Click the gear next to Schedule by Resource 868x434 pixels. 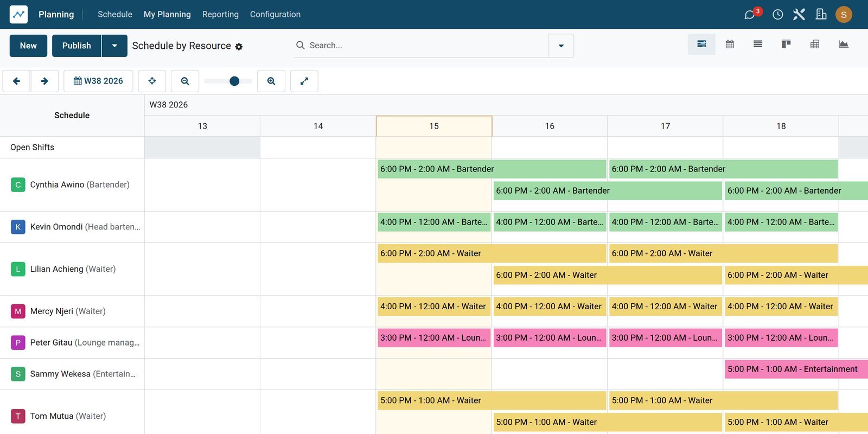[239, 47]
